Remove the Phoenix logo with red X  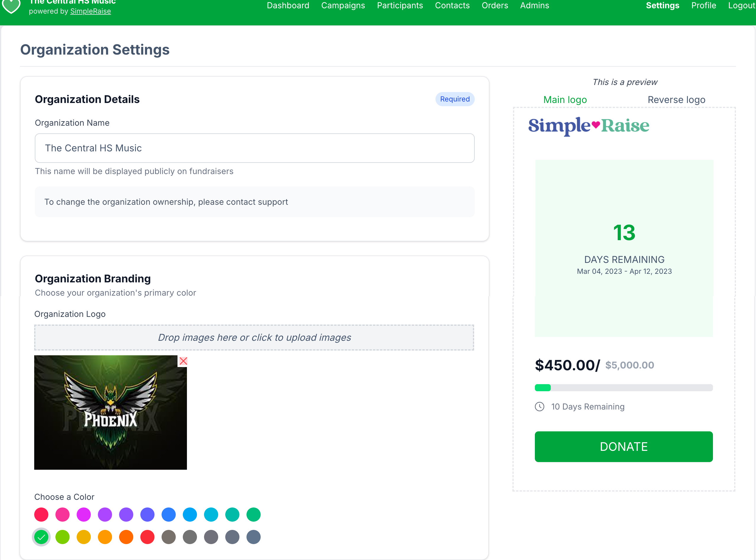click(183, 361)
